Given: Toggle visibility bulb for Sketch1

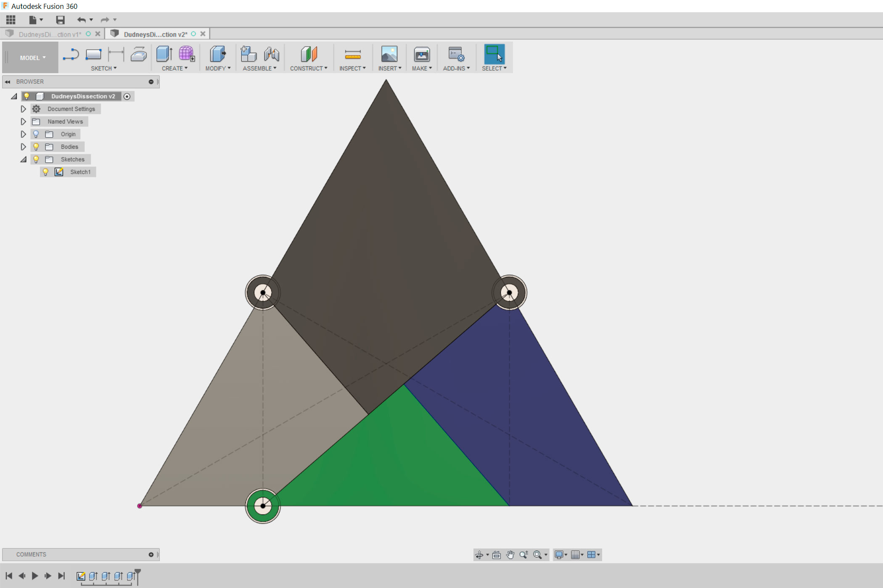Looking at the screenshot, I should click(46, 172).
